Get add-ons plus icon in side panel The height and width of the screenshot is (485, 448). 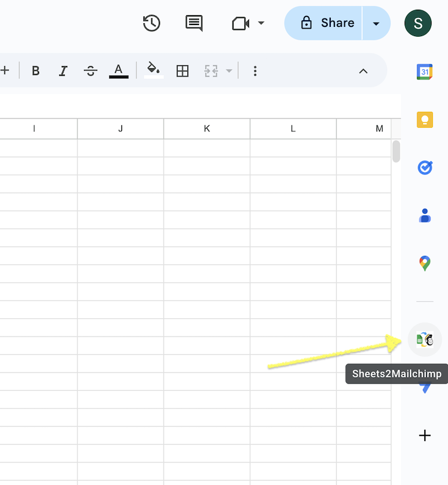pyautogui.click(x=425, y=436)
